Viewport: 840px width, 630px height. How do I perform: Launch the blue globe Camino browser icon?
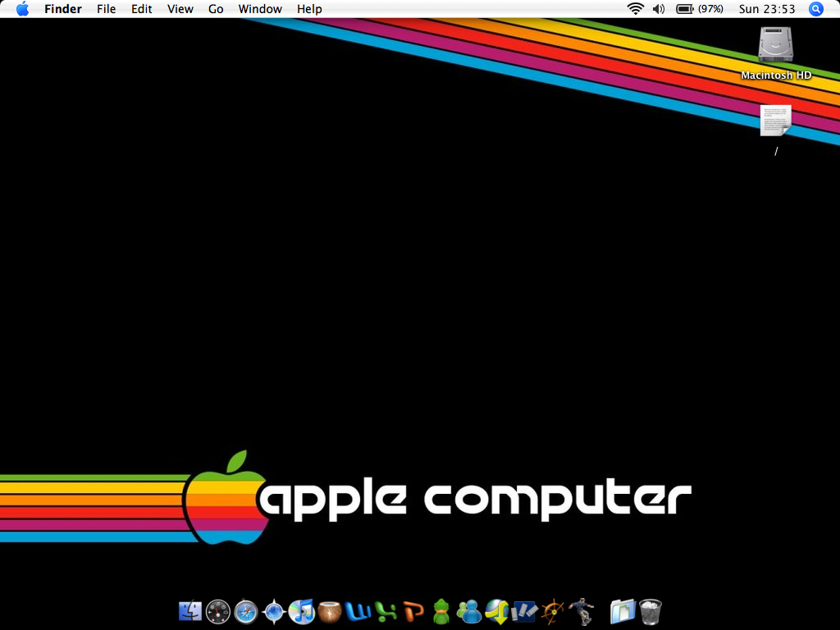click(x=274, y=611)
